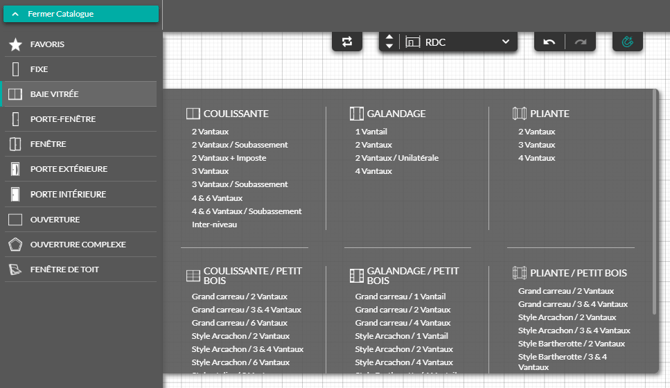Choose Grand carreau / 1 Vantail
The width and height of the screenshot is (670, 388).
[x=400, y=297]
